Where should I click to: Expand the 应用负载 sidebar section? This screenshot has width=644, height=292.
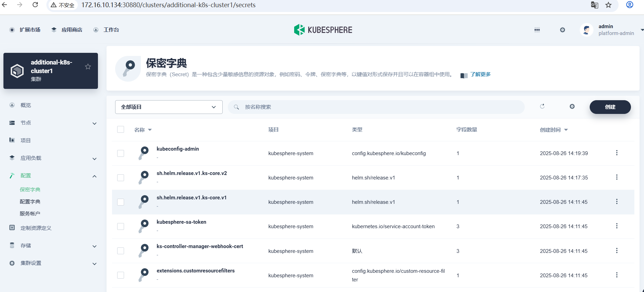coord(95,159)
